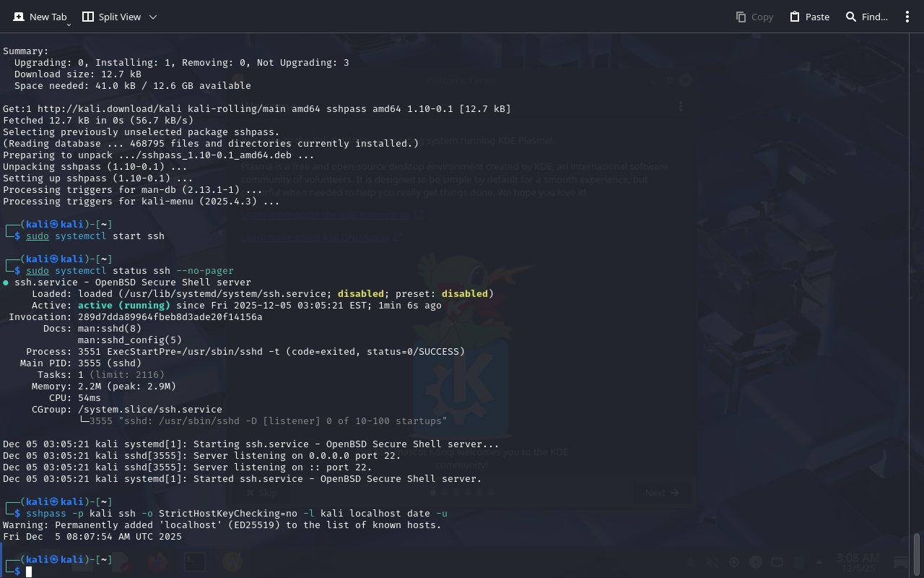Click the 'sudo systemctl start ssh' command
This screenshot has width=924, height=578.
click(x=95, y=236)
